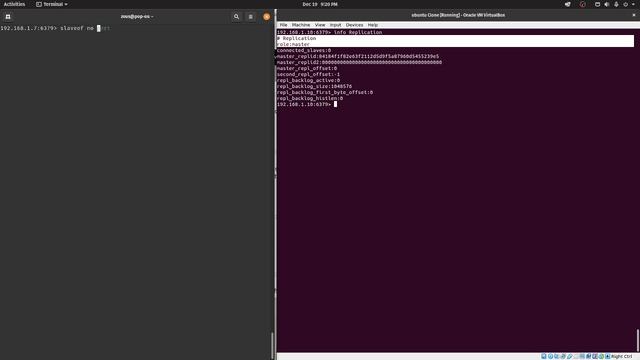This screenshot has width=640, height=360.
Task: Click the last 192.168.1.10:6379 prompt in VM
Action: 304,104
